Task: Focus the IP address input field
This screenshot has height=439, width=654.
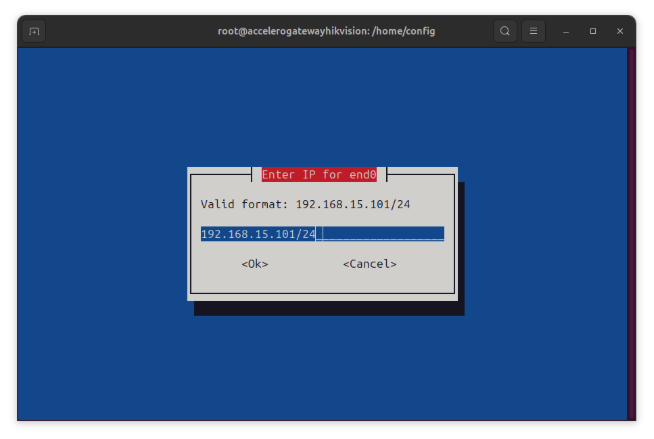Action: click(x=322, y=234)
